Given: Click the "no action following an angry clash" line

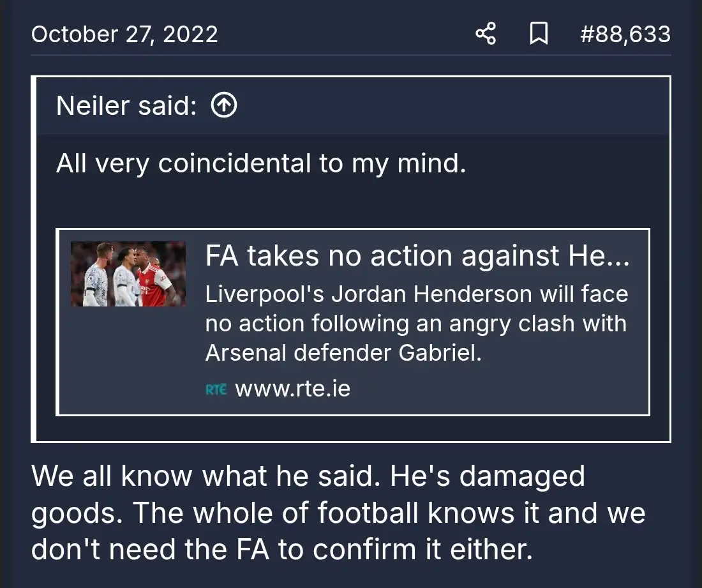Looking at the screenshot, I should point(415,324).
